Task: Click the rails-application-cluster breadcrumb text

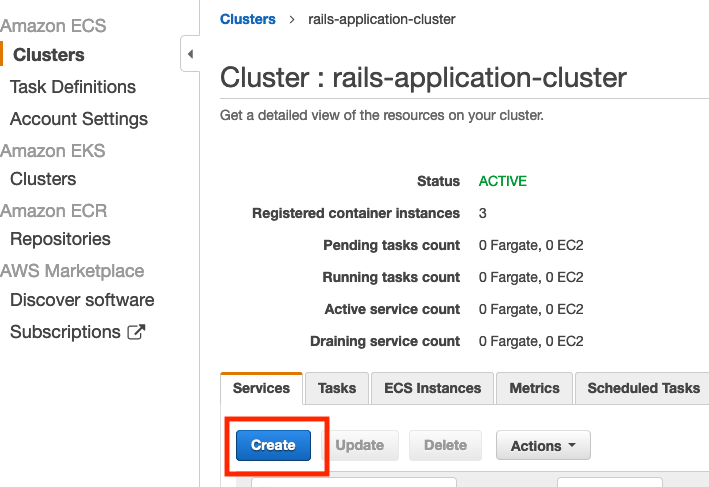Action: 382,19
